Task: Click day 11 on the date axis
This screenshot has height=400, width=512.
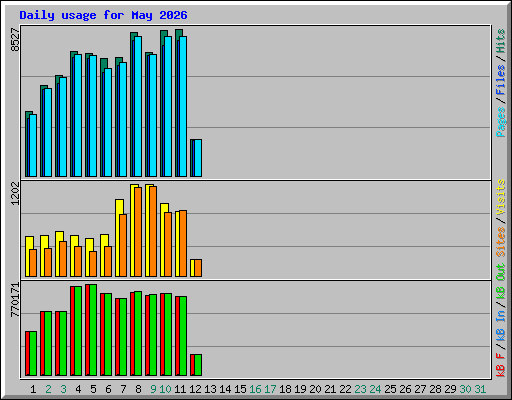Action: click(x=180, y=389)
